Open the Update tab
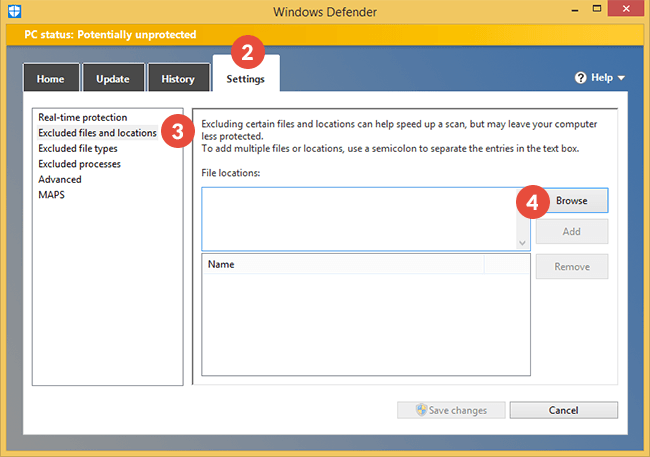This screenshot has width=650, height=457. tap(113, 78)
